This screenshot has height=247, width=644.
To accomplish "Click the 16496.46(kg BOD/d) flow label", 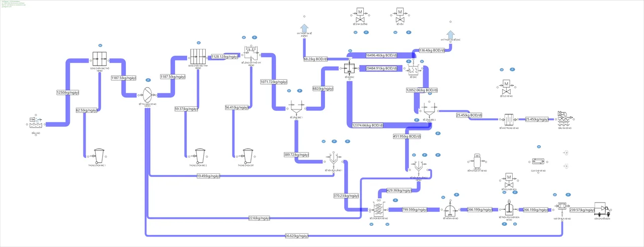I will [382, 55].
